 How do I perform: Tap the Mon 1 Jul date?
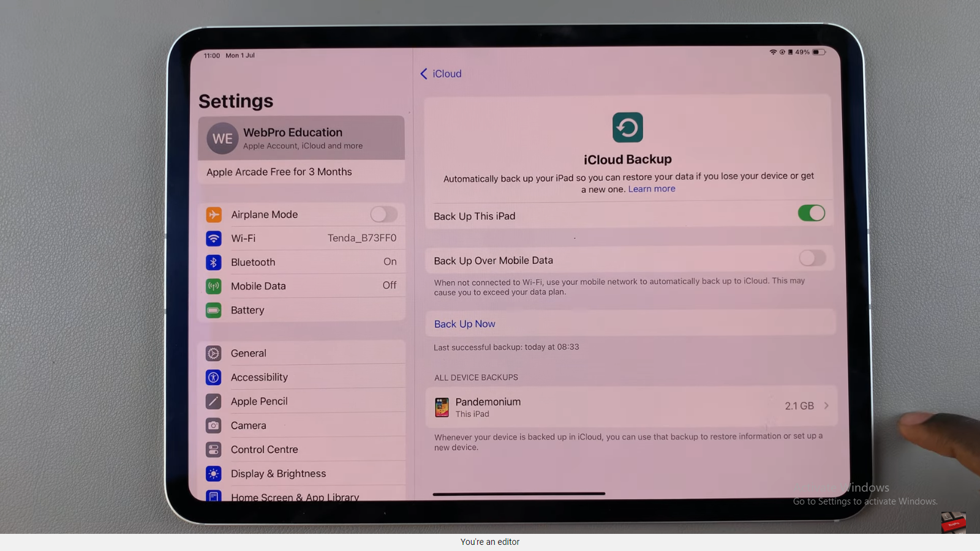(x=240, y=55)
